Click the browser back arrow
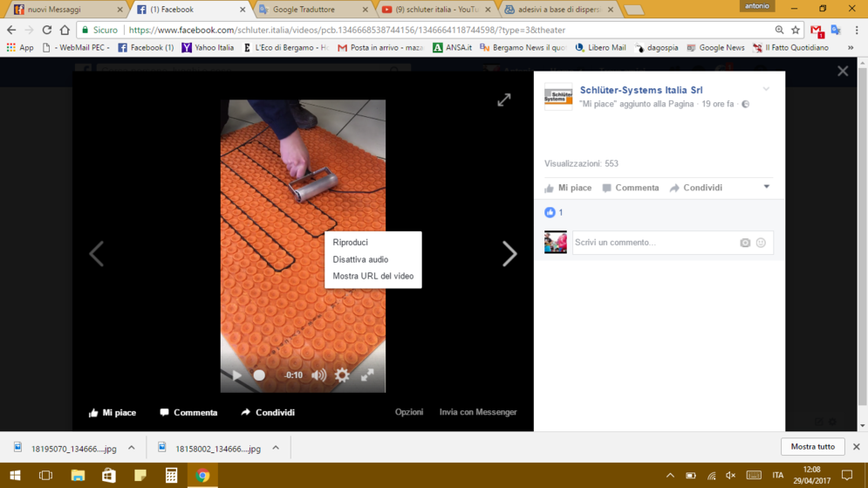The width and height of the screenshot is (868, 488). click(11, 30)
